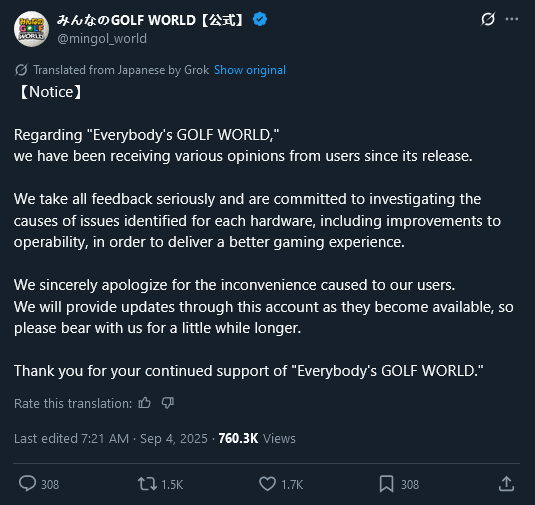The image size is (535, 505).
Task: Click the blue verified badge
Action: 260,19
